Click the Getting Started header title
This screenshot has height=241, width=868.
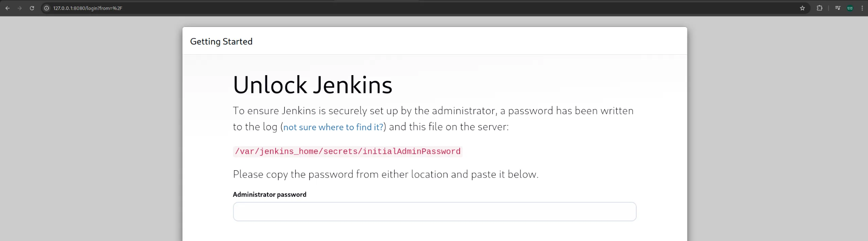point(221,42)
